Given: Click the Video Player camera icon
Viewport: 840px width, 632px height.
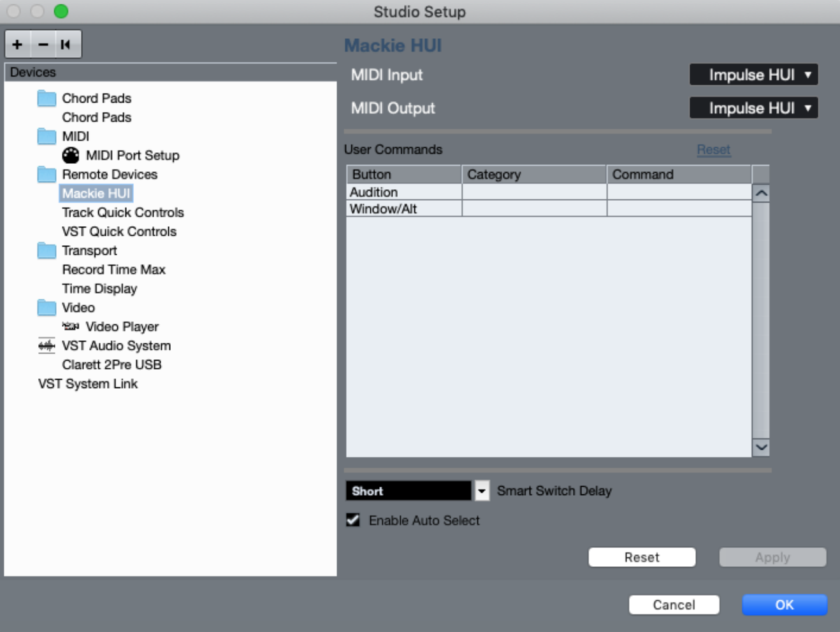Looking at the screenshot, I should click(x=71, y=326).
